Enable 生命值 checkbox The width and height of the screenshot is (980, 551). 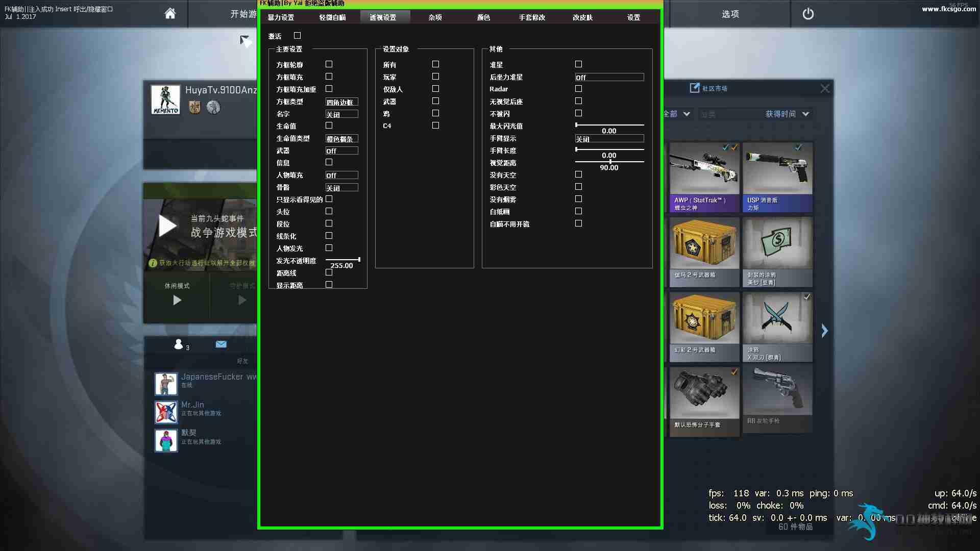(329, 126)
